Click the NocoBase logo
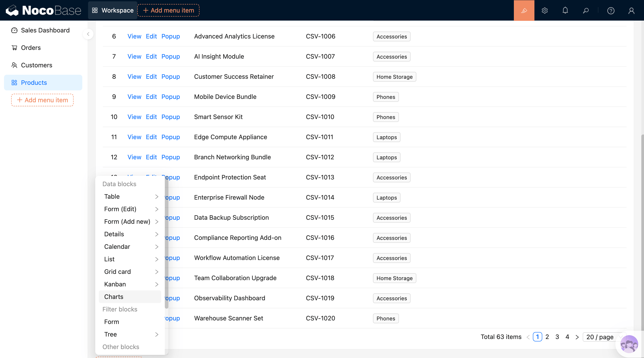Image resolution: width=644 pixels, height=358 pixels. click(44, 11)
